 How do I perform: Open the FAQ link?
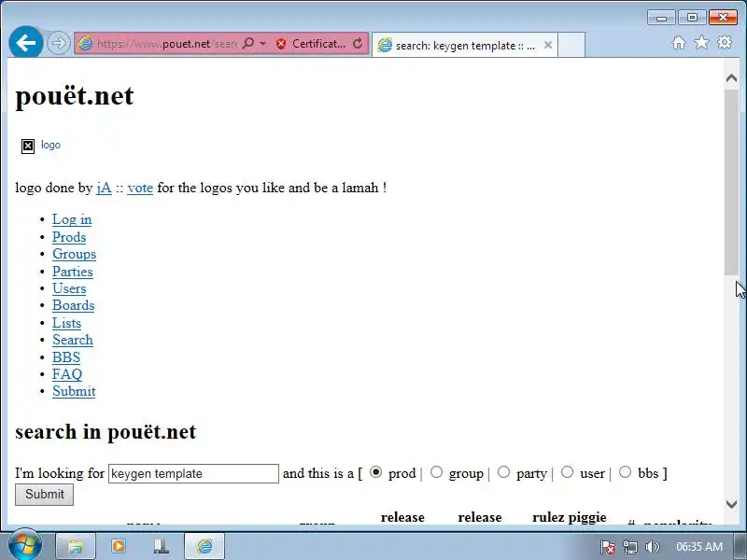[x=67, y=374]
